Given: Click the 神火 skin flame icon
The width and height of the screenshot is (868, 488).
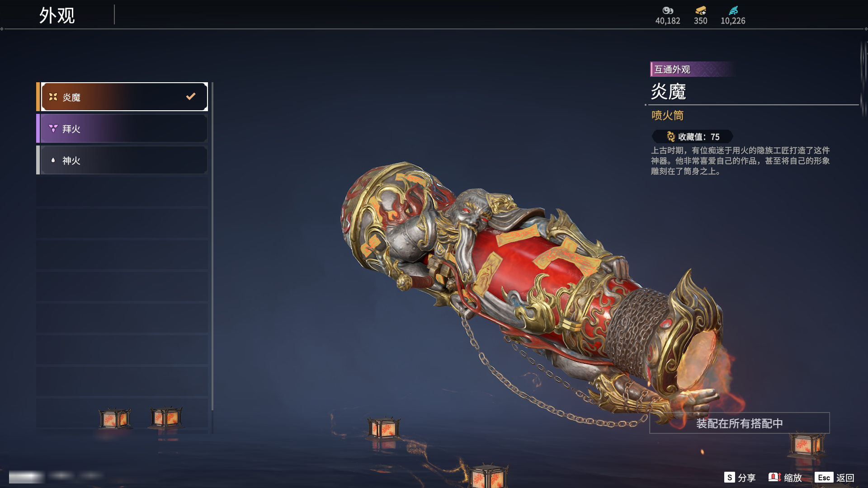Looking at the screenshot, I should point(53,160).
